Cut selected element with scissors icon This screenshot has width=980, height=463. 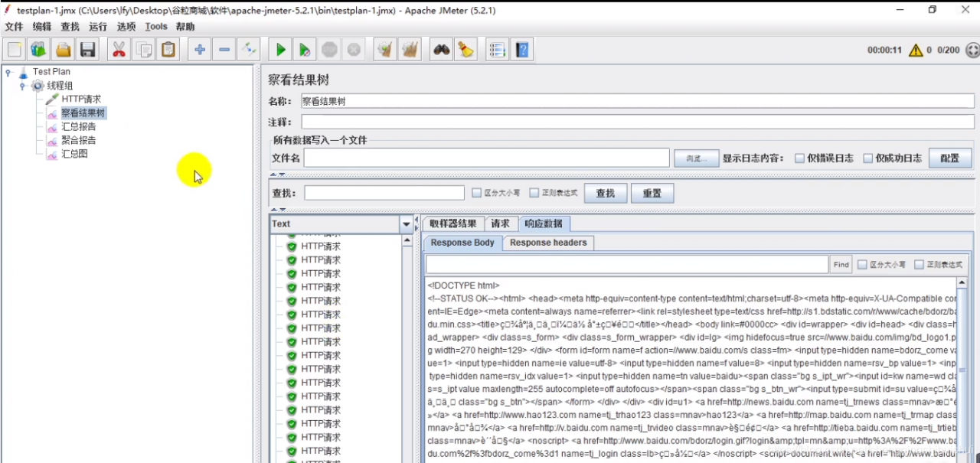click(x=119, y=50)
